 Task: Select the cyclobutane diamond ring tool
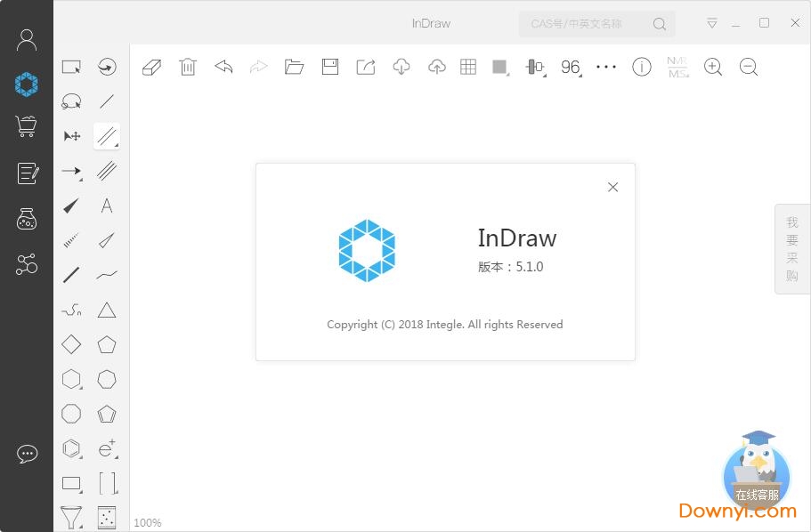(x=71, y=344)
